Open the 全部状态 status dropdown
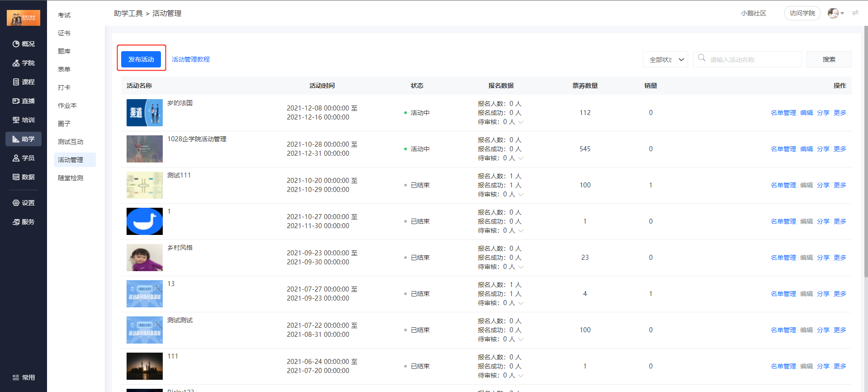This screenshot has height=392, width=868. [x=665, y=59]
